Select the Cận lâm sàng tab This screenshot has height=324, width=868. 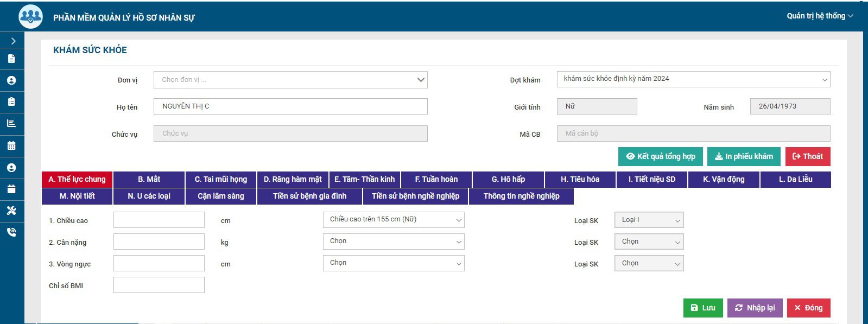(x=220, y=196)
